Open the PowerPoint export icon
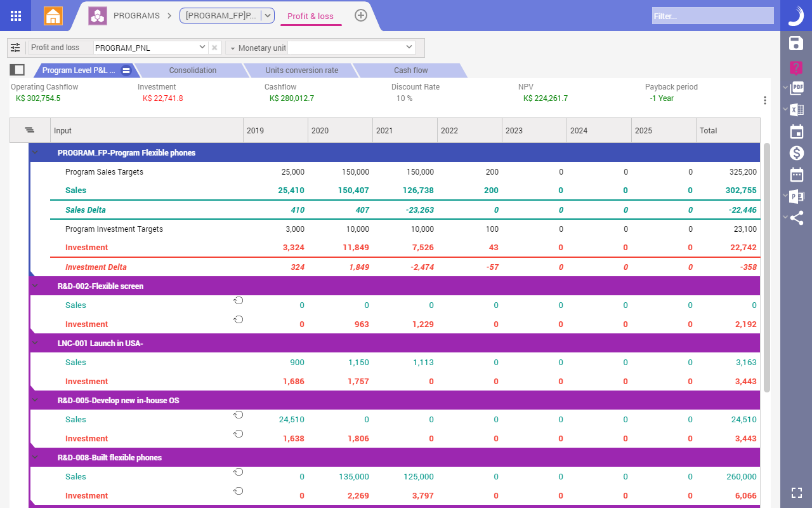This screenshot has width=812, height=508. (798, 196)
